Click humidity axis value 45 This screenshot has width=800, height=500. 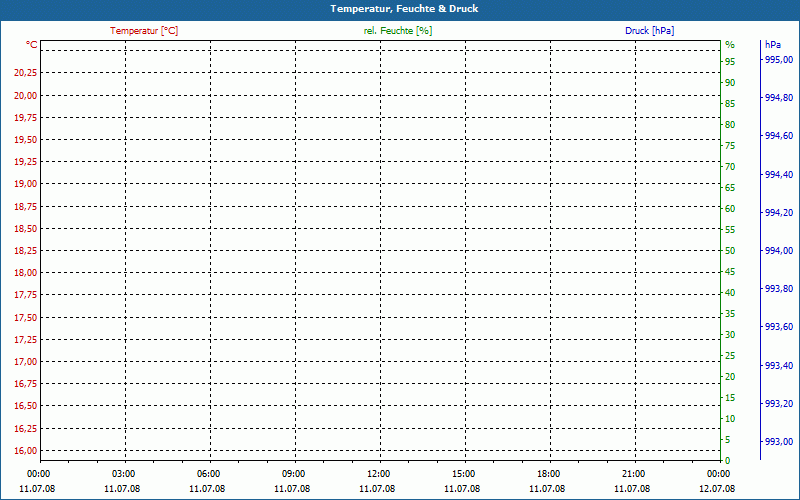pyautogui.click(x=730, y=272)
